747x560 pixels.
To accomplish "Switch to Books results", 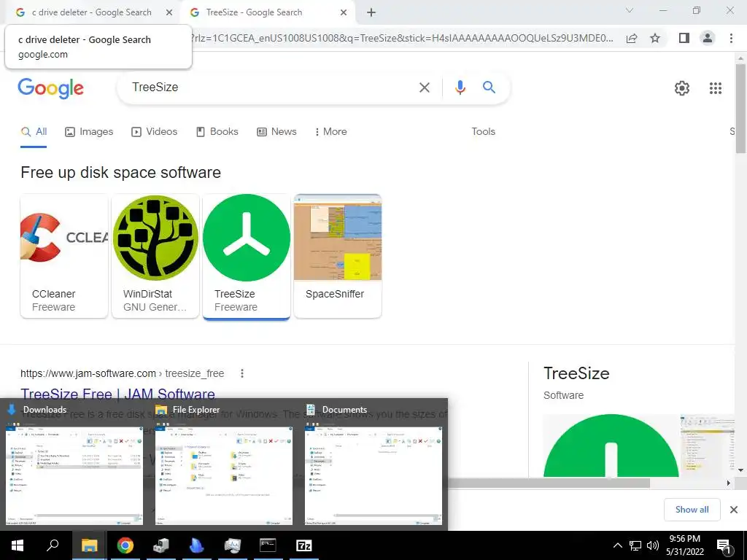I will click(x=217, y=132).
